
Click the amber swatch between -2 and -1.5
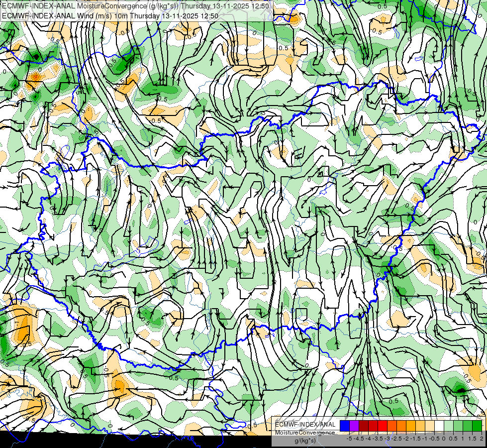click(410, 426)
